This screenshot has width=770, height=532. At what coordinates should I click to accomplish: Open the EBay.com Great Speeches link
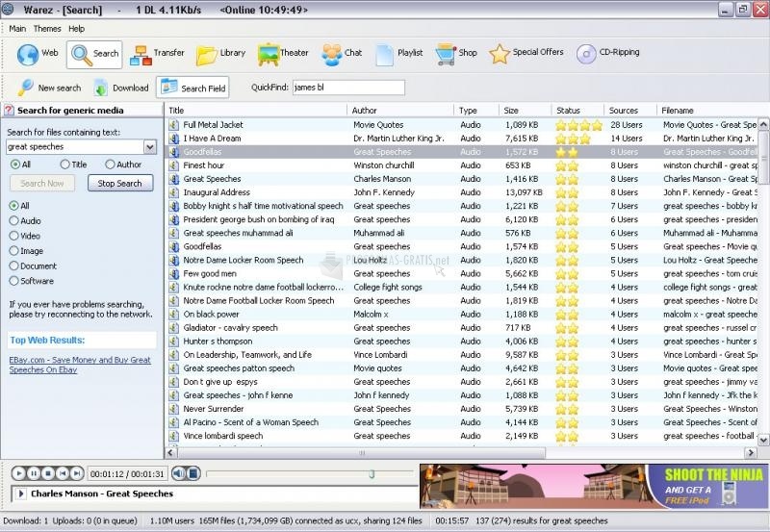pos(80,365)
